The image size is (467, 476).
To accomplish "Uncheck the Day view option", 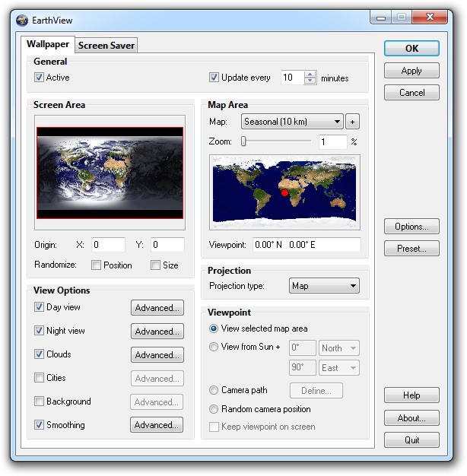I will [39, 307].
